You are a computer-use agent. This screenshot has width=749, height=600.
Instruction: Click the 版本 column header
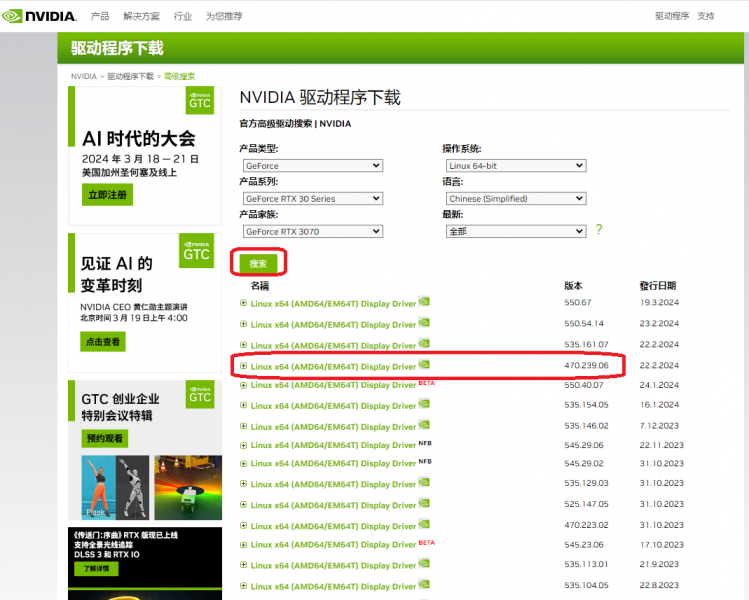pos(573,286)
